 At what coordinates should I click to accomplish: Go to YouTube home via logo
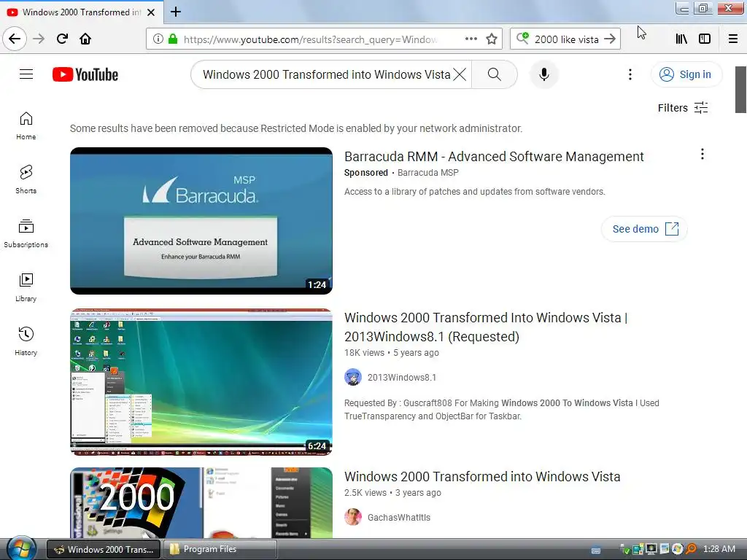(x=85, y=74)
